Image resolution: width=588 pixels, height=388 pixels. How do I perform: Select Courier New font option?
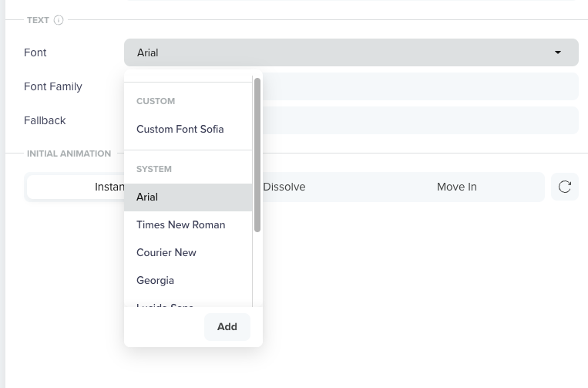point(166,252)
